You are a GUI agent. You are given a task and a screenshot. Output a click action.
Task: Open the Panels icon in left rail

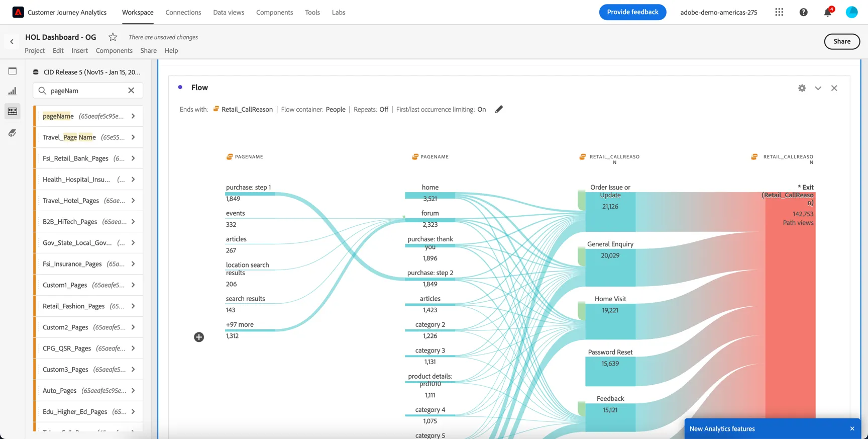pyautogui.click(x=13, y=71)
